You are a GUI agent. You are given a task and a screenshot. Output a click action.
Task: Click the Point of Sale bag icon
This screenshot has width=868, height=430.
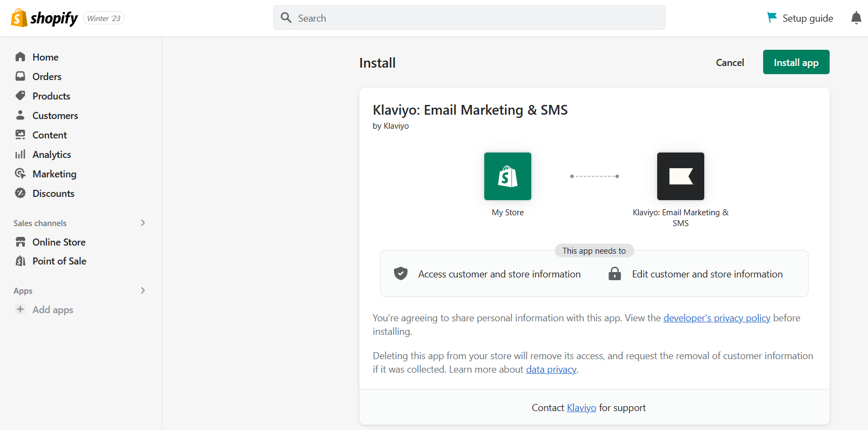coord(21,261)
